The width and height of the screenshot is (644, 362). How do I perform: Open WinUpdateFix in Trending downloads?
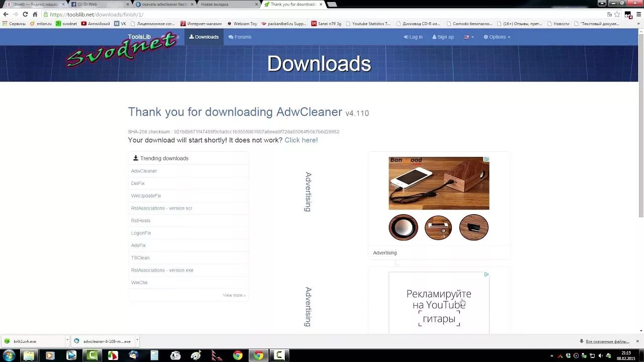pyautogui.click(x=189, y=196)
